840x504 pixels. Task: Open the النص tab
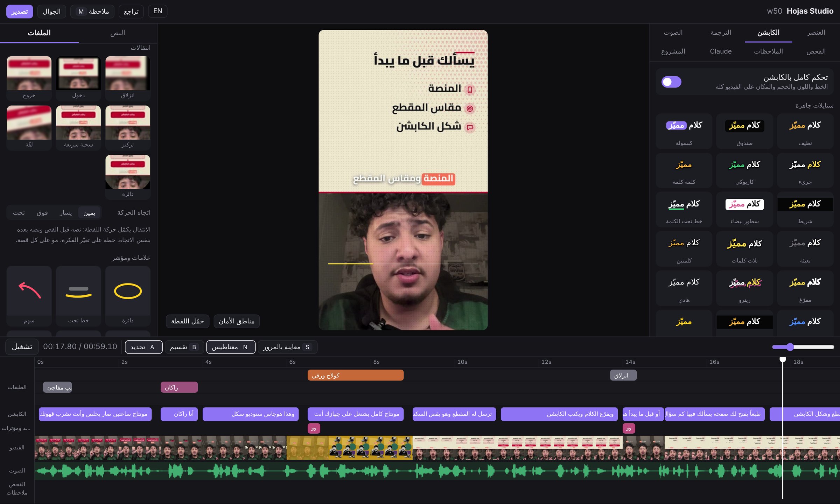[118, 33]
